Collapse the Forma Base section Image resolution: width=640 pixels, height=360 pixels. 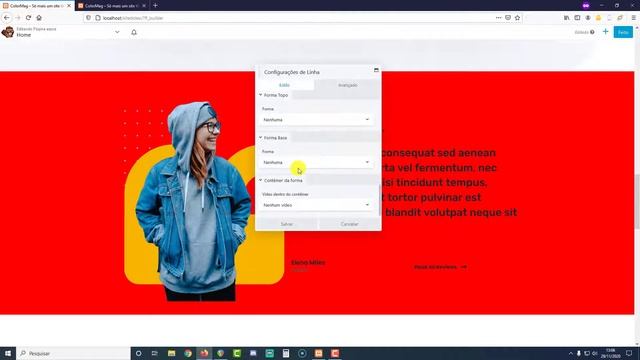260,138
